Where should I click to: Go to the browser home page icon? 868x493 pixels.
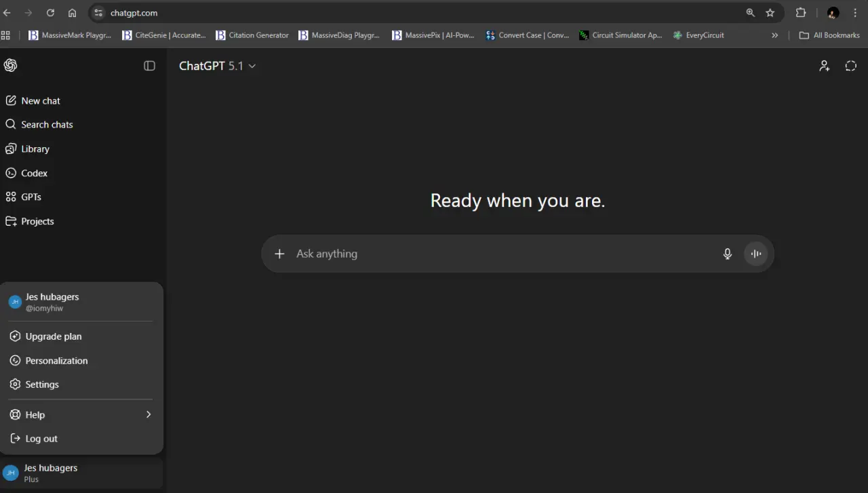[x=72, y=13]
